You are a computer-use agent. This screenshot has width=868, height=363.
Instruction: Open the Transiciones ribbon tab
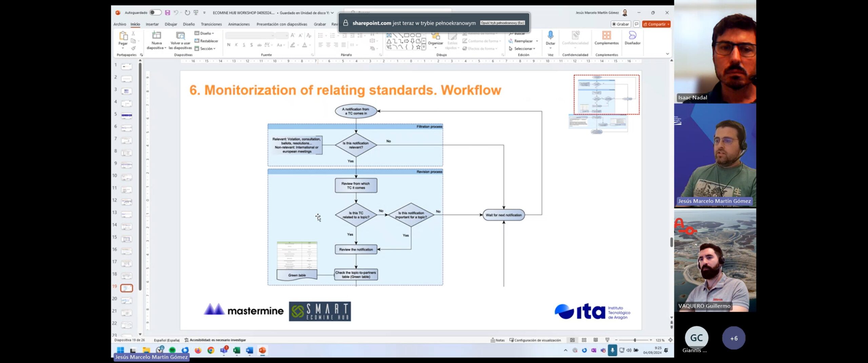coord(211,24)
